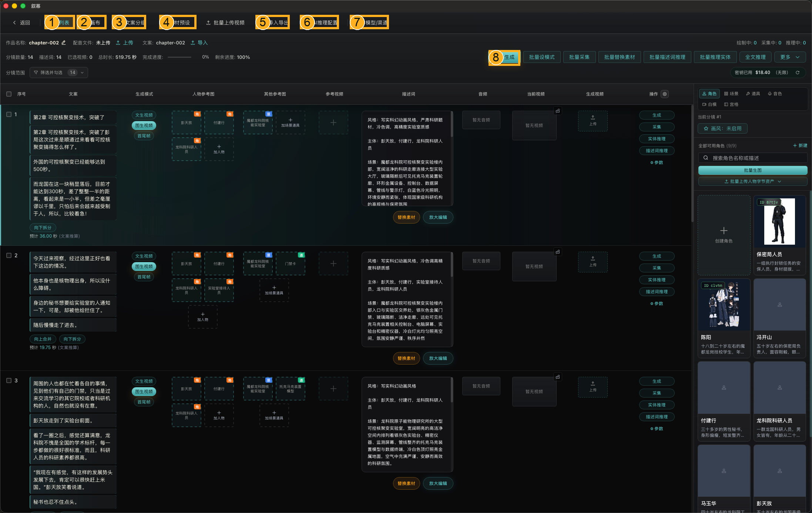The height and width of the screenshot is (513, 812).
Task: Click the 新建 plus in the role panel
Action: coord(800,145)
